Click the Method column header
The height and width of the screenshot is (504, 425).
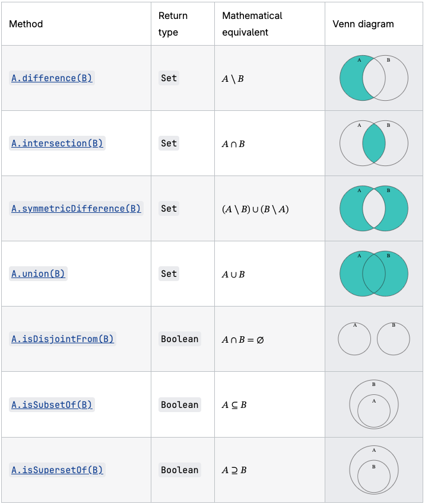[26, 24]
